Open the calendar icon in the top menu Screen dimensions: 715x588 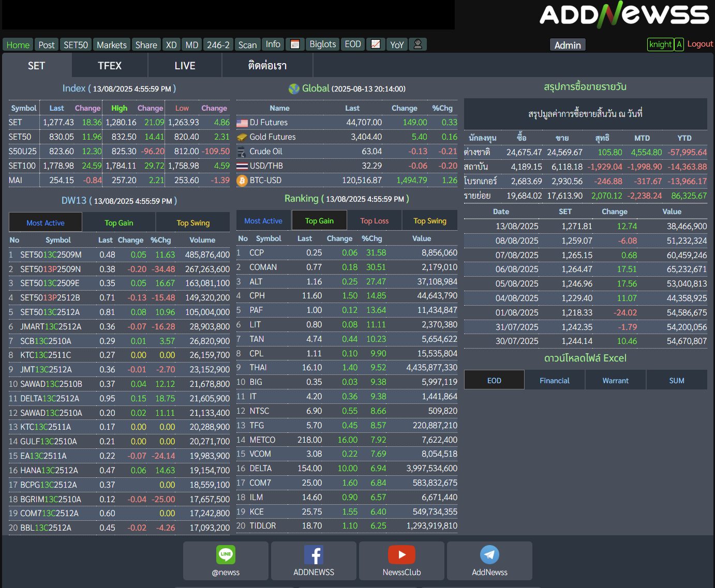click(x=295, y=44)
